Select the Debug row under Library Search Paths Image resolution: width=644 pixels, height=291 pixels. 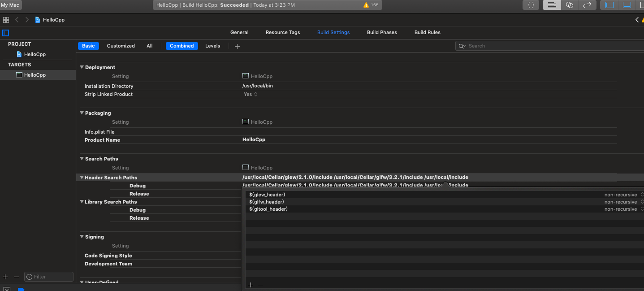click(x=138, y=210)
